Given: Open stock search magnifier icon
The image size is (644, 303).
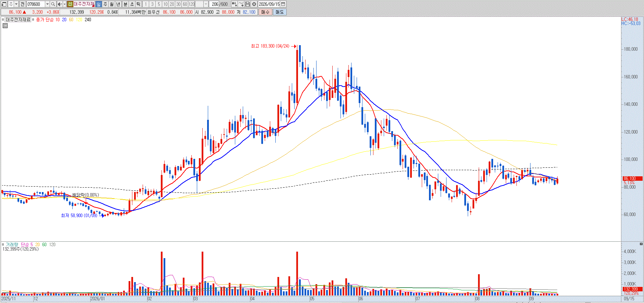Looking at the screenshot, I should point(53,4).
